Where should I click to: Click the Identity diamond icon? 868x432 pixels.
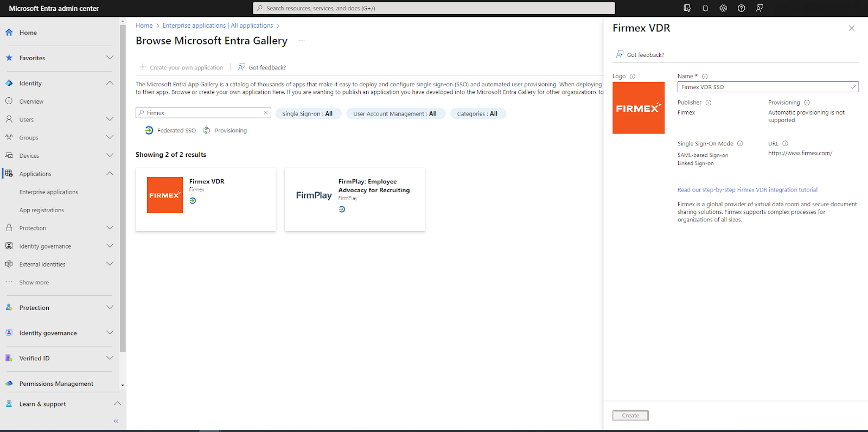[9, 83]
